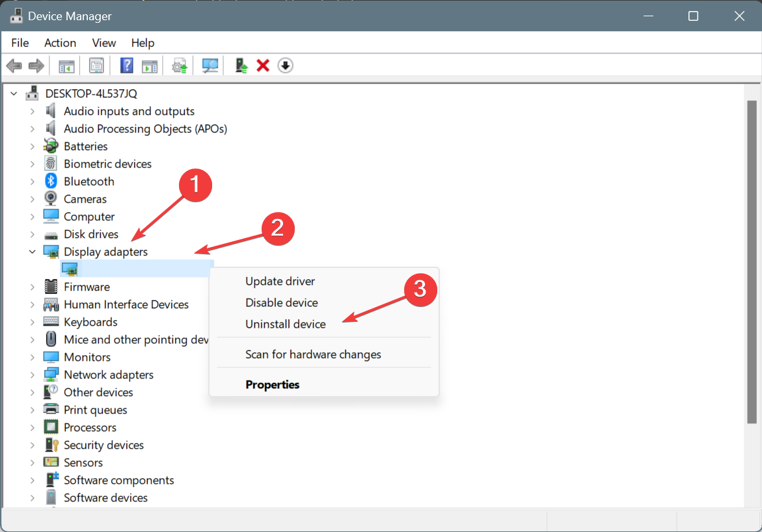Click the Show/Hide Console Tree toolbar icon
The height and width of the screenshot is (532, 762).
coord(66,66)
